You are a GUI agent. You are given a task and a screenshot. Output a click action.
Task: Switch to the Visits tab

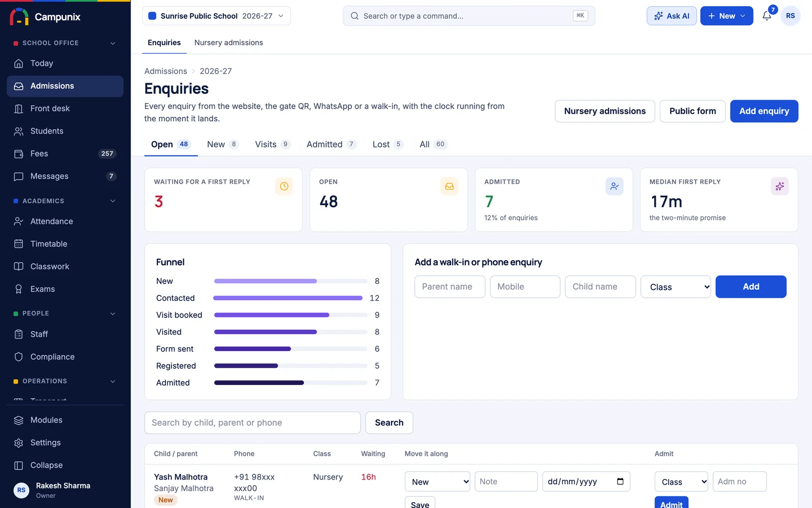click(272, 144)
